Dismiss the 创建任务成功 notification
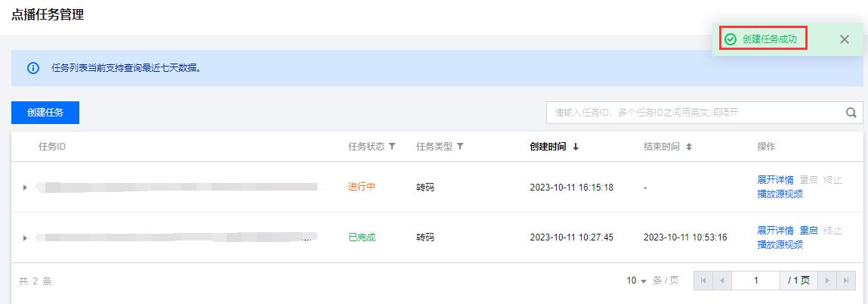 click(844, 39)
